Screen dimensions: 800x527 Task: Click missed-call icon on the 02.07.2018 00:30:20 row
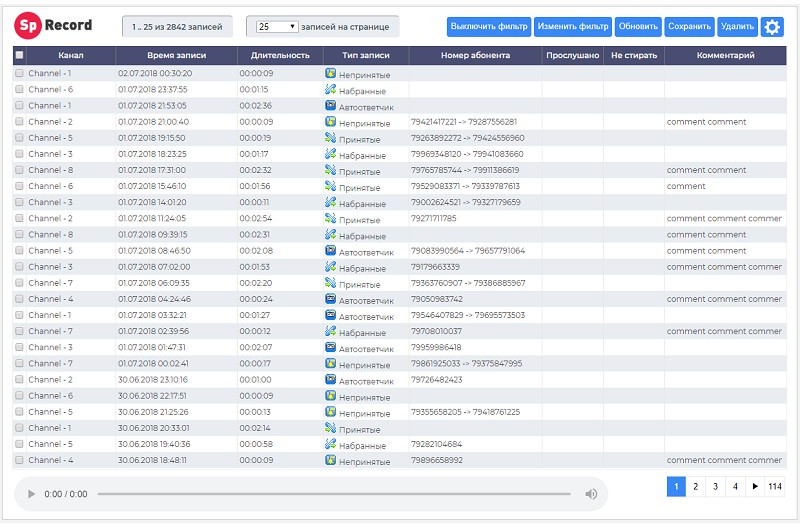click(330, 73)
